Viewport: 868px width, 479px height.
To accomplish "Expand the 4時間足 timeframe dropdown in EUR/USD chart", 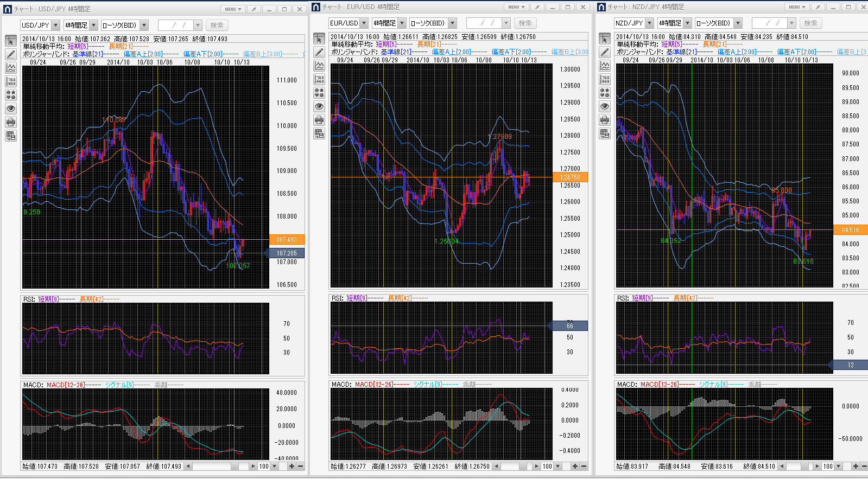I will [x=402, y=23].
